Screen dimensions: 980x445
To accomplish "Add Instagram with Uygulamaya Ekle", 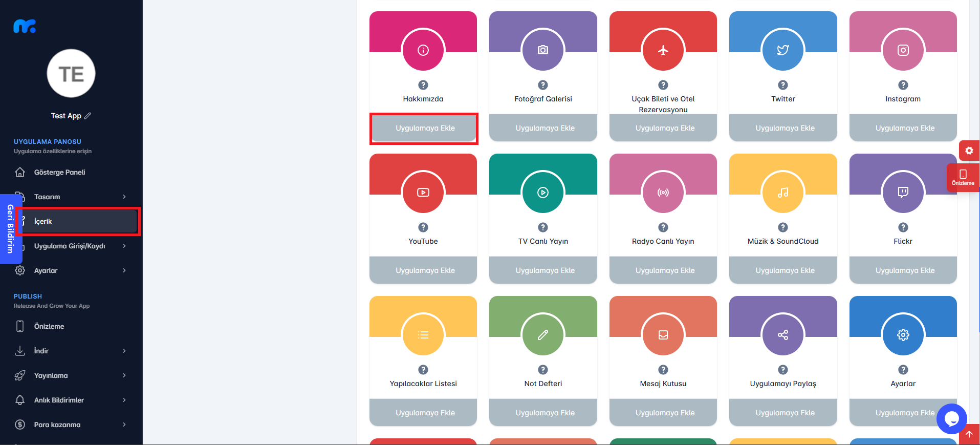I will tap(903, 128).
